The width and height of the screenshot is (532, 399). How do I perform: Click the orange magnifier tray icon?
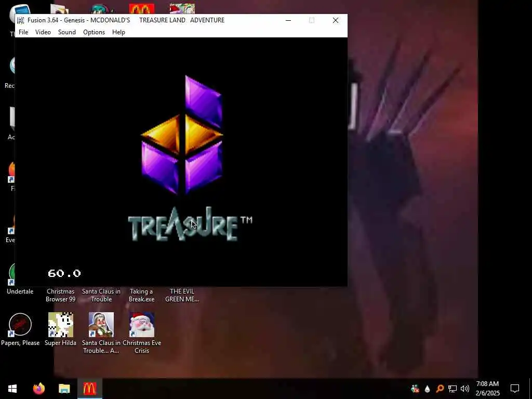point(440,389)
